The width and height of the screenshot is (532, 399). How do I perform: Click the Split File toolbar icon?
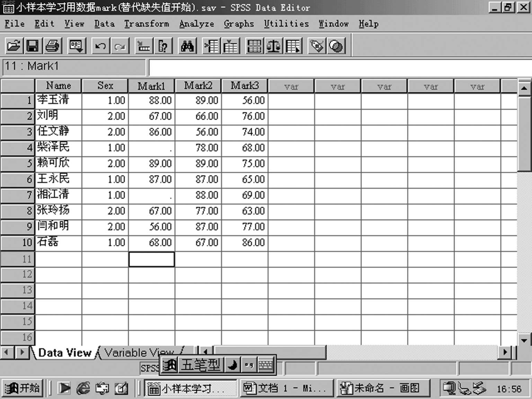[254, 46]
